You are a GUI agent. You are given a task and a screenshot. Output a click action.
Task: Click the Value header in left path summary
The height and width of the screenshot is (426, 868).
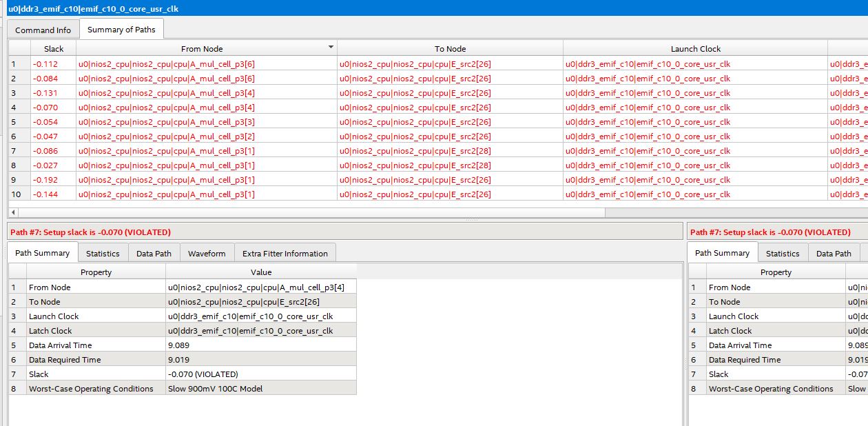pyautogui.click(x=261, y=272)
